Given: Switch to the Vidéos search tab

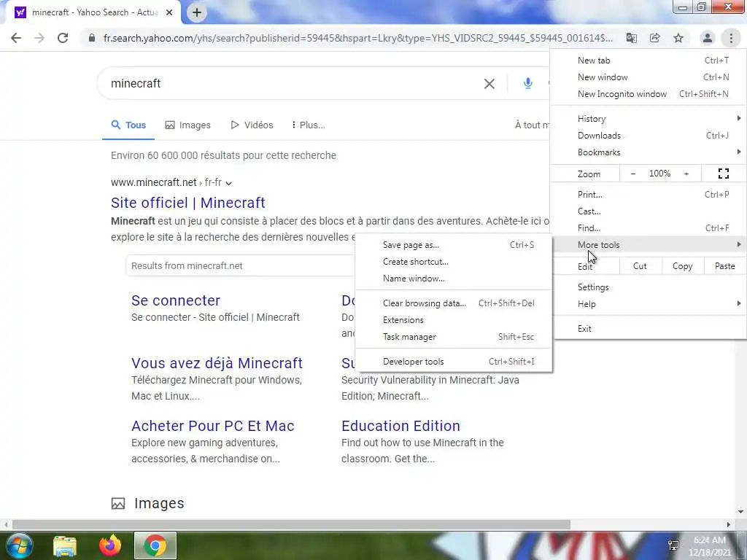Looking at the screenshot, I should (252, 125).
